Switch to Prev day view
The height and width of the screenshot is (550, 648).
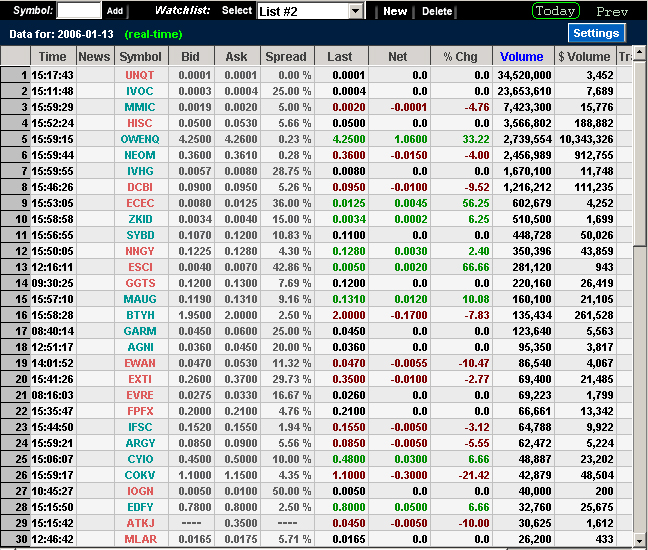(x=612, y=12)
